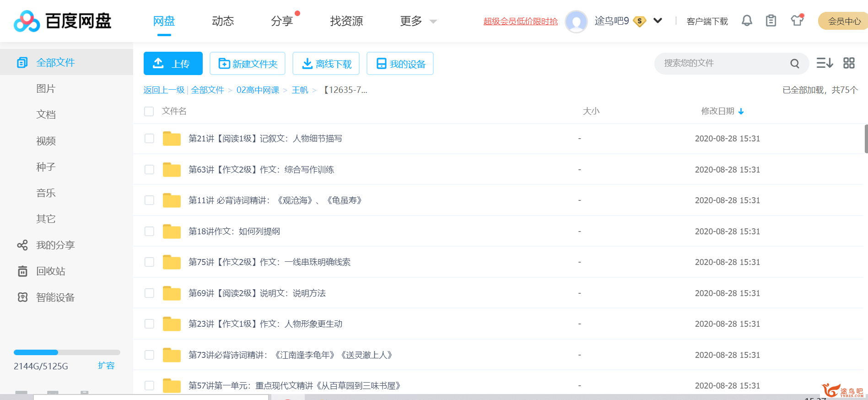Click the red 超级会员低价限时抢 link
Viewport: 868px width, 400px height.
[521, 21]
